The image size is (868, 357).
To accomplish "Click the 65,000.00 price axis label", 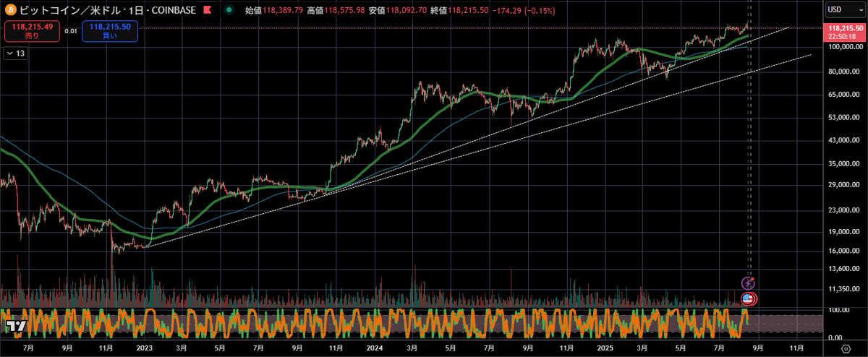I will (x=844, y=95).
